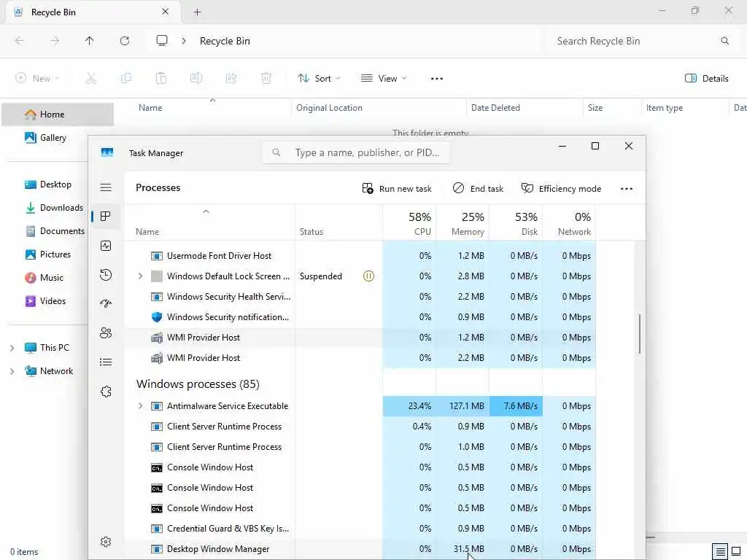Add a new Explorer tab

coord(197,12)
